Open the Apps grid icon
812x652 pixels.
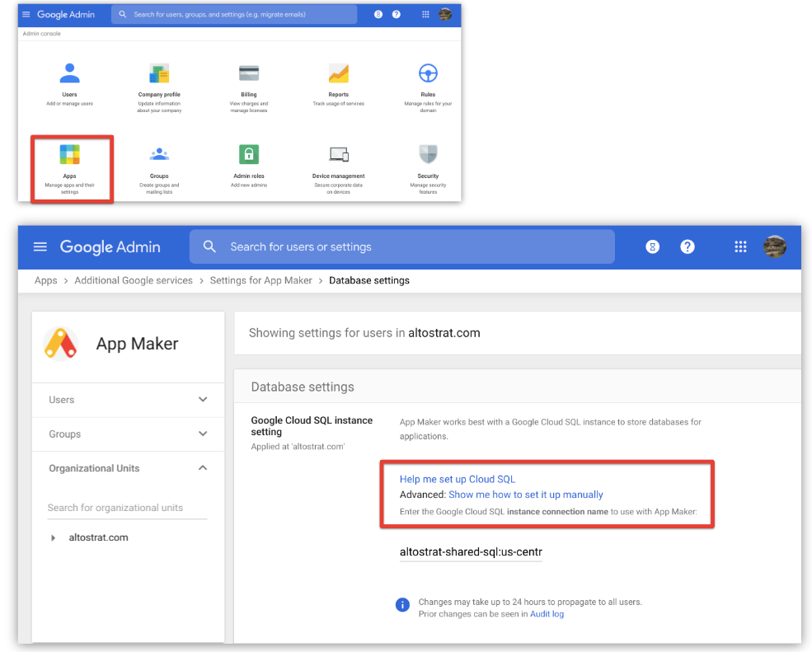(69, 154)
